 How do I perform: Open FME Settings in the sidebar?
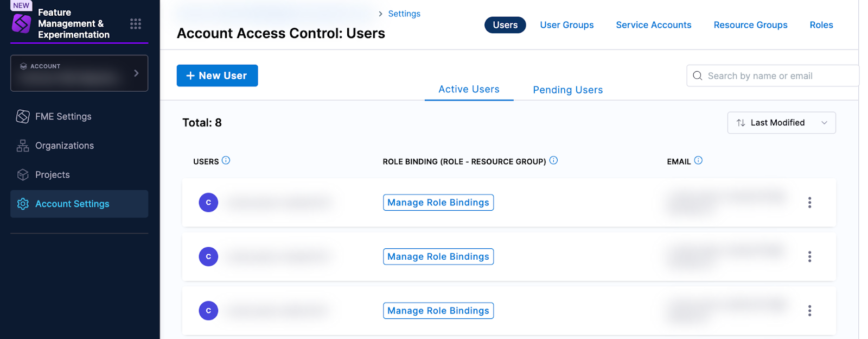(63, 116)
